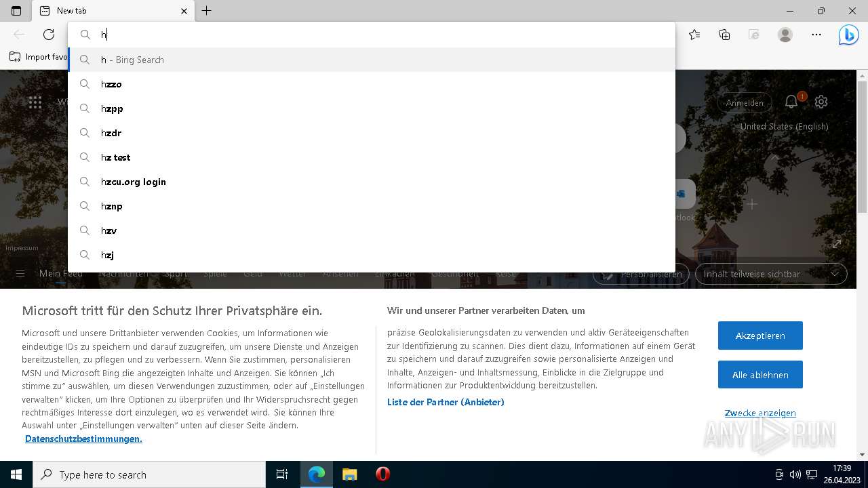
Task: Open the Import favorites bookmark
Action: [39, 57]
